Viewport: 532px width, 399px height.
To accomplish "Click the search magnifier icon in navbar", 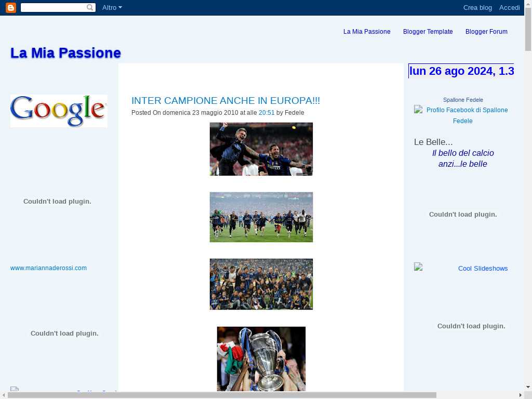I will point(90,7).
